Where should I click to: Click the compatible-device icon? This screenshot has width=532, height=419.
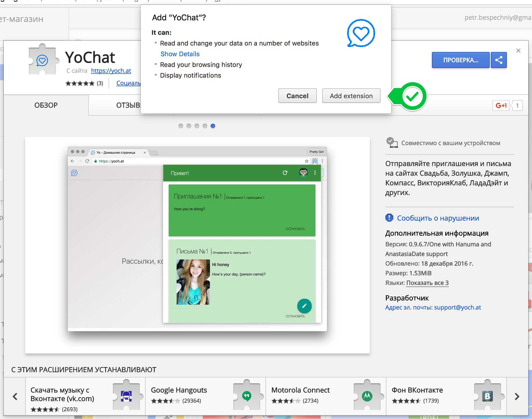click(392, 142)
